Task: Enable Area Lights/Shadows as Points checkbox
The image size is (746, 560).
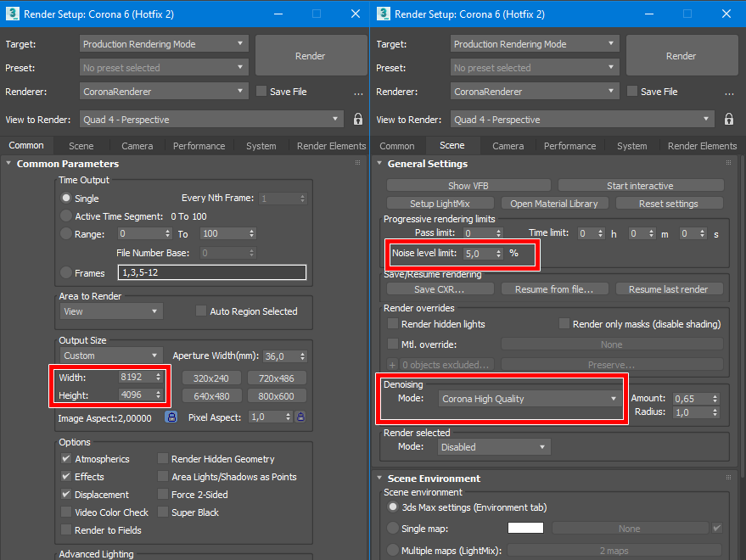Action: tap(163, 476)
